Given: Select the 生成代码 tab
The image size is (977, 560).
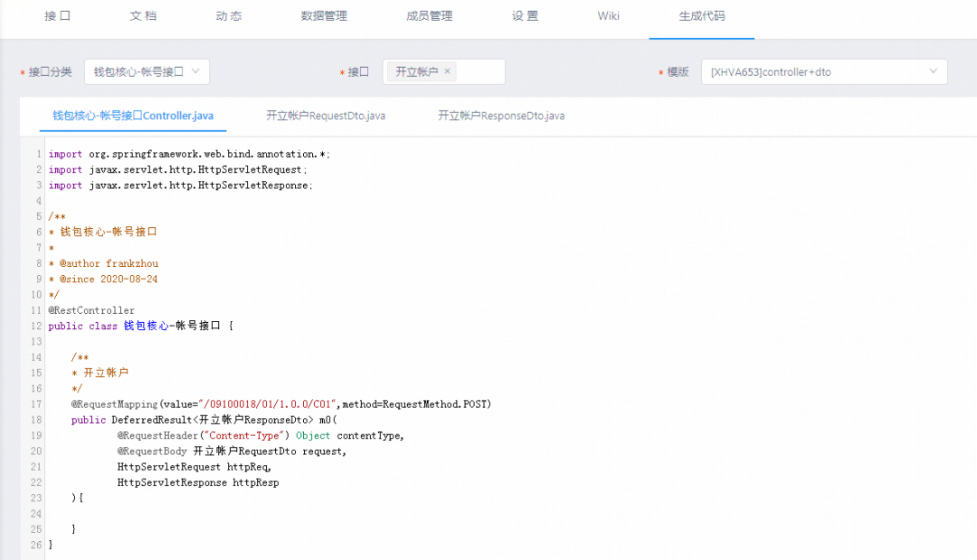Looking at the screenshot, I should [702, 16].
